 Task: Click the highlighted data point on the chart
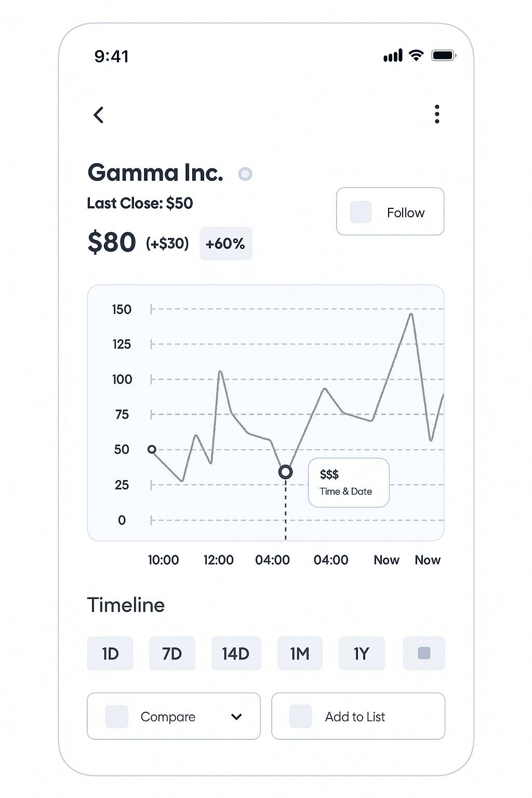[285, 472]
